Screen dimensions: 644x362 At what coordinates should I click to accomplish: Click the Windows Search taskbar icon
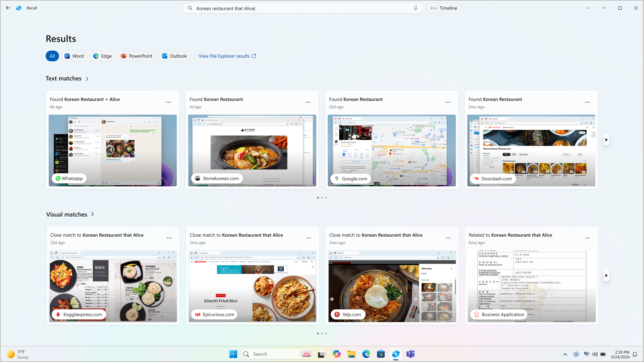247,354
